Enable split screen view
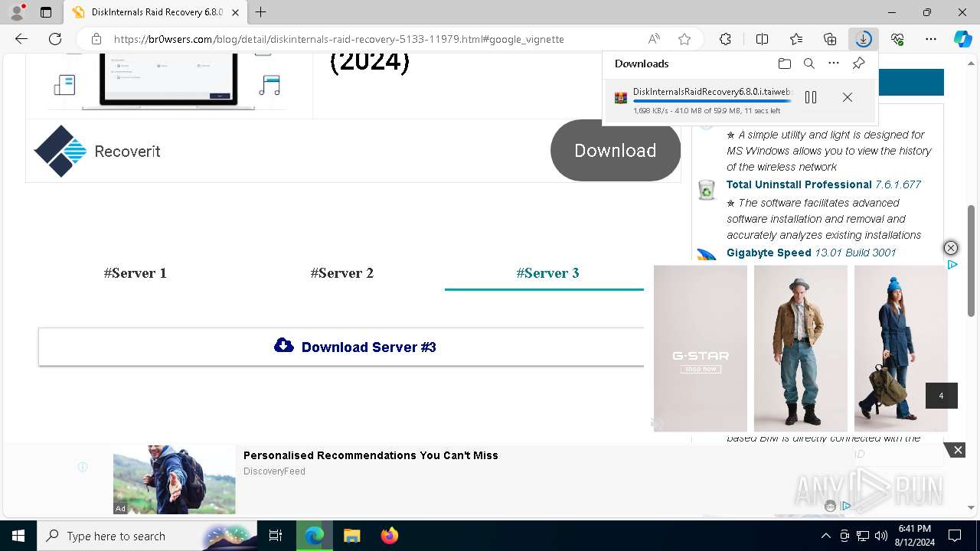 (762, 39)
